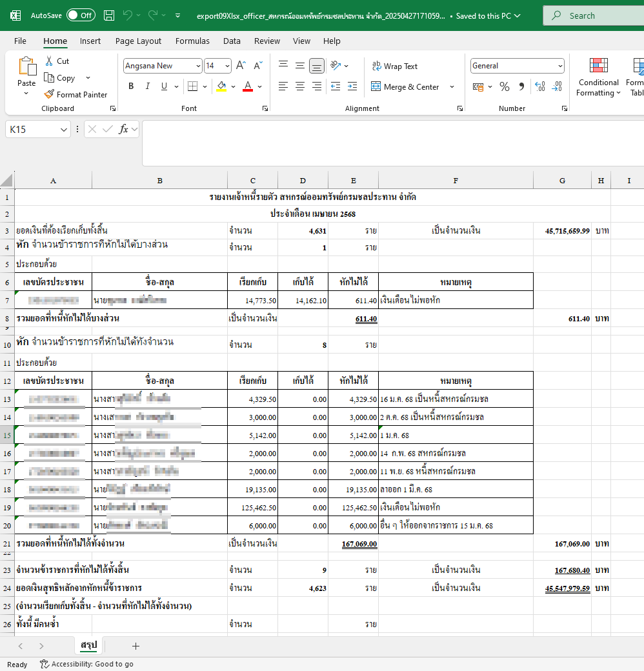Click the Format Painter brush icon
The width and height of the screenshot is (644, 671).
(49, 94)
